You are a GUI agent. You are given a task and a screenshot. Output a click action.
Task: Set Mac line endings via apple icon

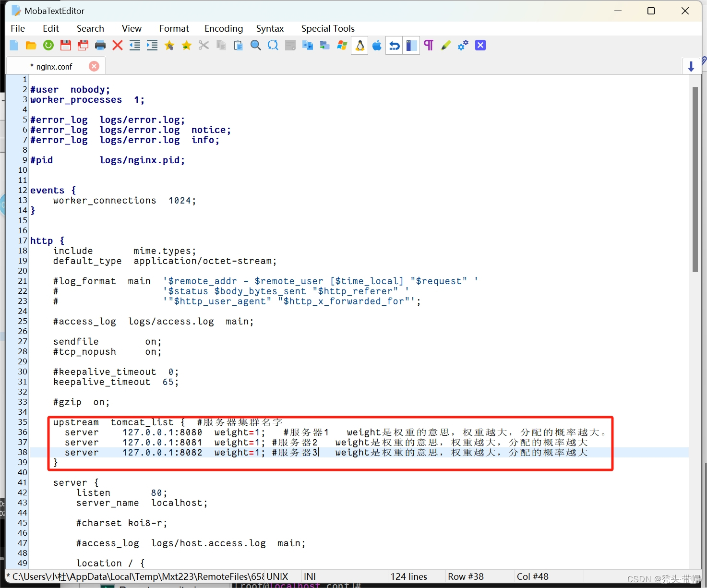tap(377, 46)
